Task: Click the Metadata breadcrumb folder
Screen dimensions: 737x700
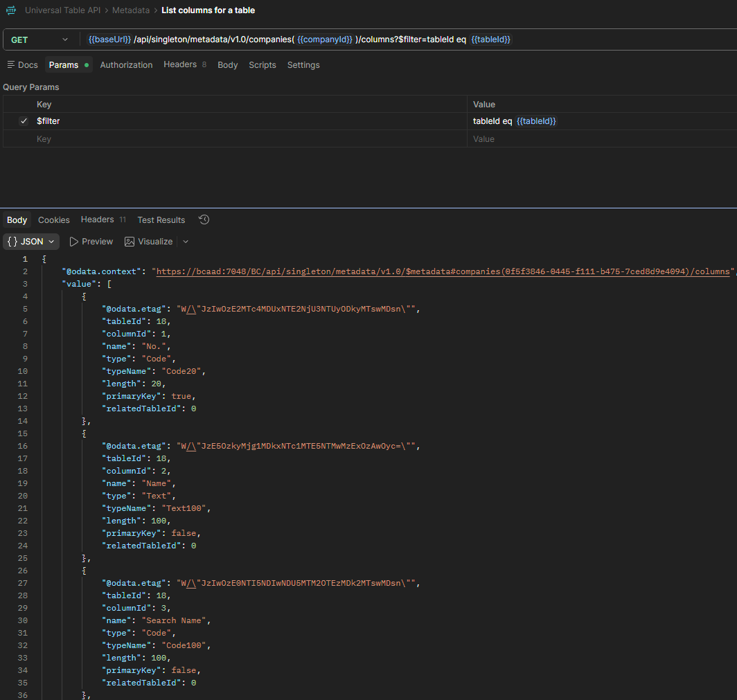Action: click(131, 10)
